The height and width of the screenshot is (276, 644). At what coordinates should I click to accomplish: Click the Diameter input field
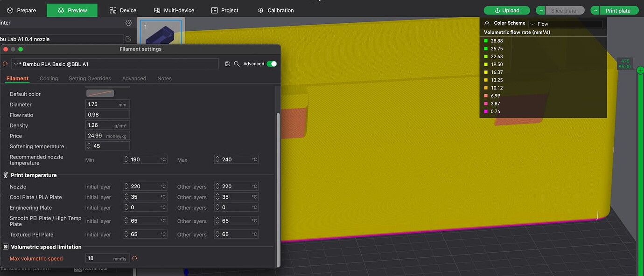pos(108,104)
